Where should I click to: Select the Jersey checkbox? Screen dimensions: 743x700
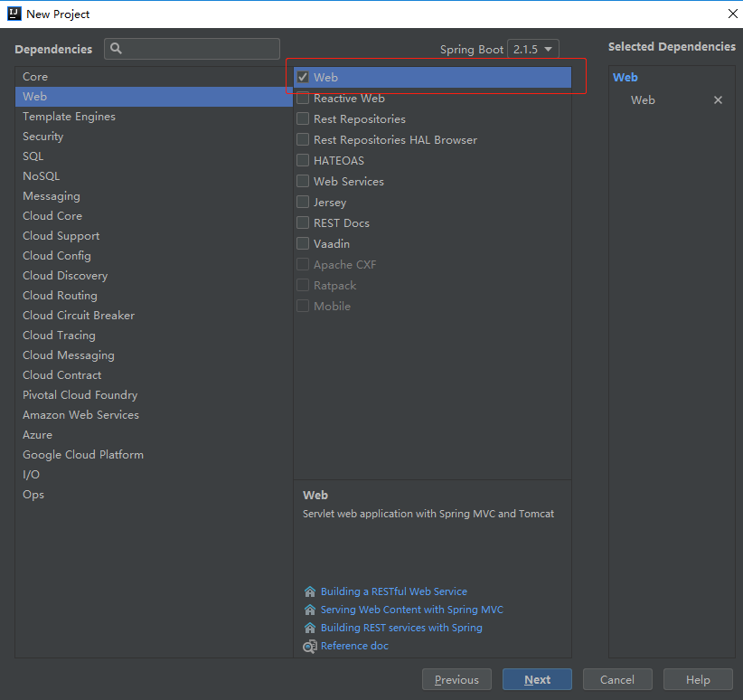[303, 202]
